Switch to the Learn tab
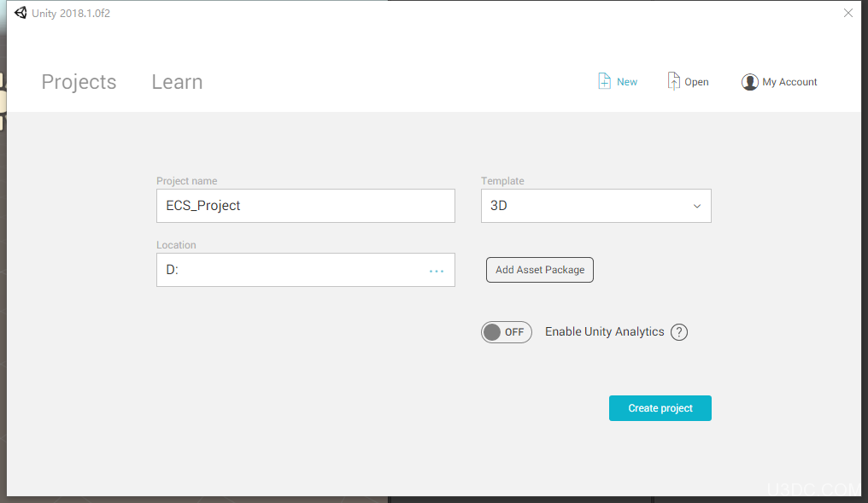The image size is (868, 503). click(177, 82)
